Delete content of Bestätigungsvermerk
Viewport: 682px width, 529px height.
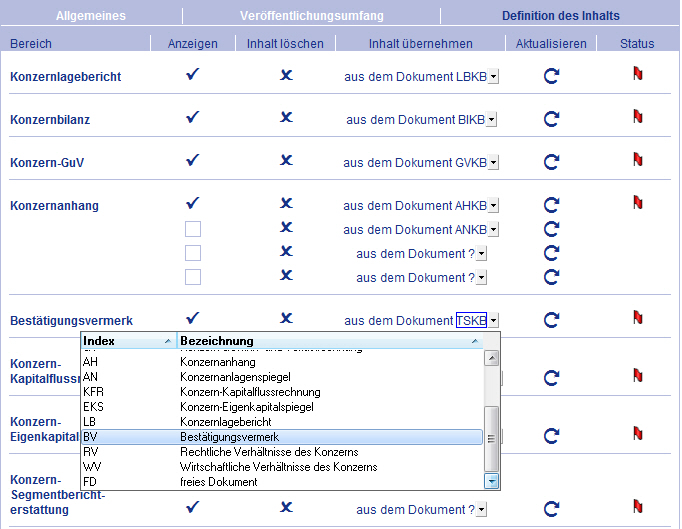pyautogui.click(x=286, y=318)
